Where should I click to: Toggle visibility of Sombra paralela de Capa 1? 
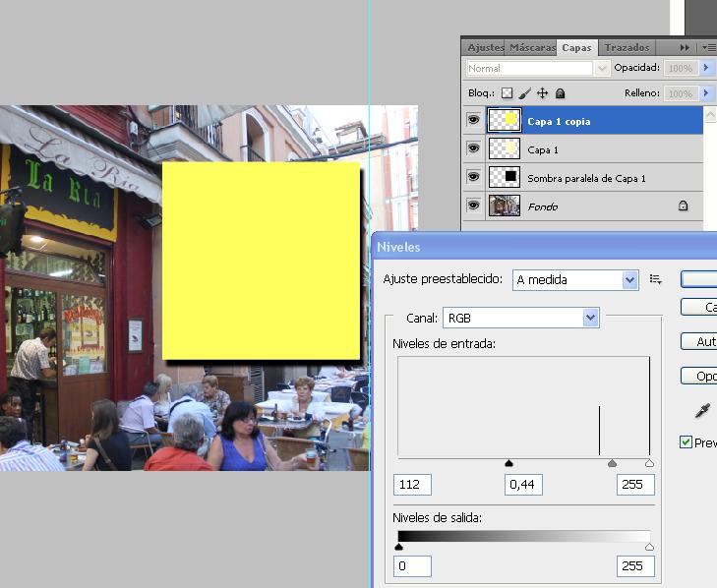[x=473, y=178]
